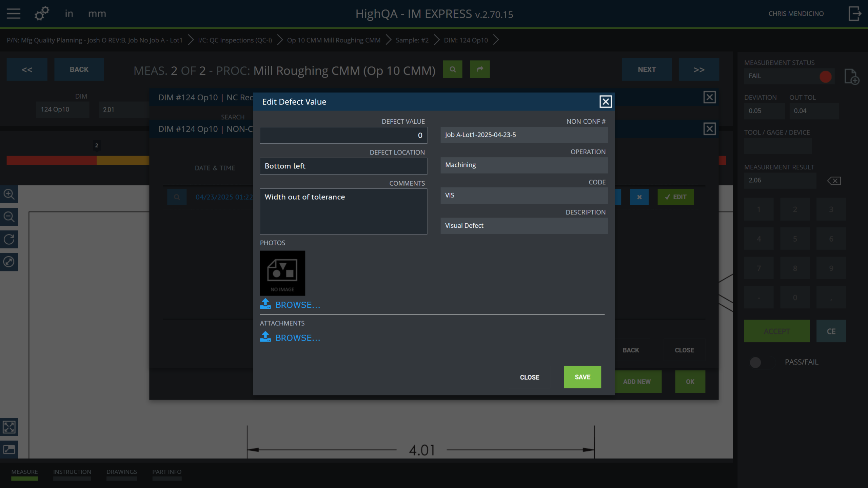Viewport: 868px width, 488px height.
Task: Open the INSTRUCTION tab
Action: [72, 474]
